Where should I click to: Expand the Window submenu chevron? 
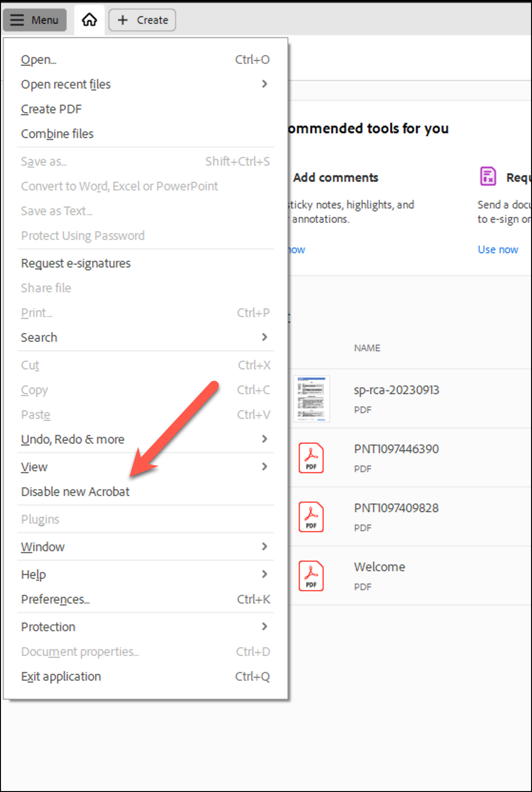(x=265, y=547)
